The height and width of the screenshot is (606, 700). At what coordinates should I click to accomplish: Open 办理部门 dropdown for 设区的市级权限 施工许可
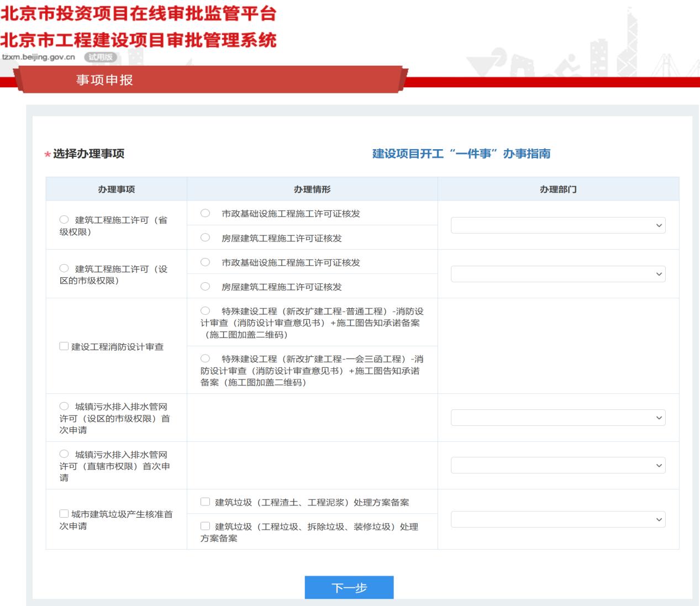558,274
